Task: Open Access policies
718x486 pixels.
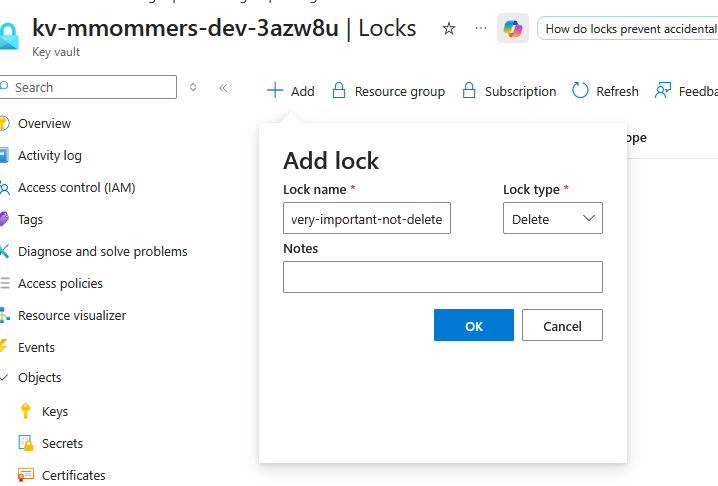Action: 60,284
